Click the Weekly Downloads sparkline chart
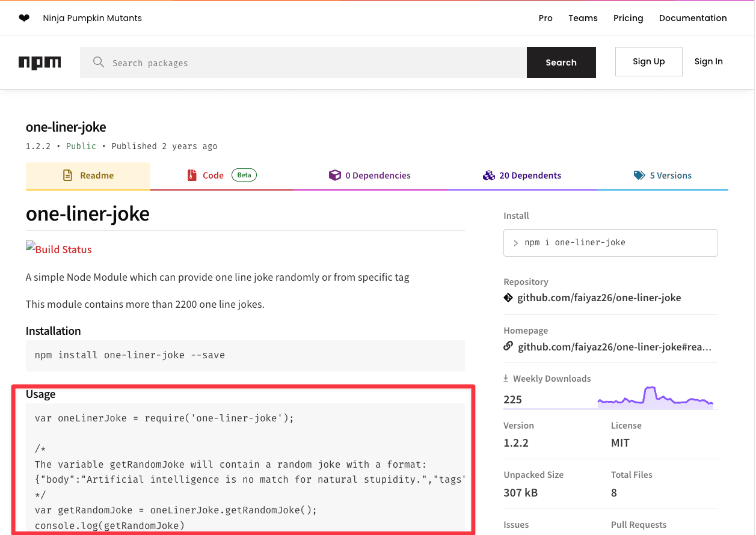 point(655,398)
